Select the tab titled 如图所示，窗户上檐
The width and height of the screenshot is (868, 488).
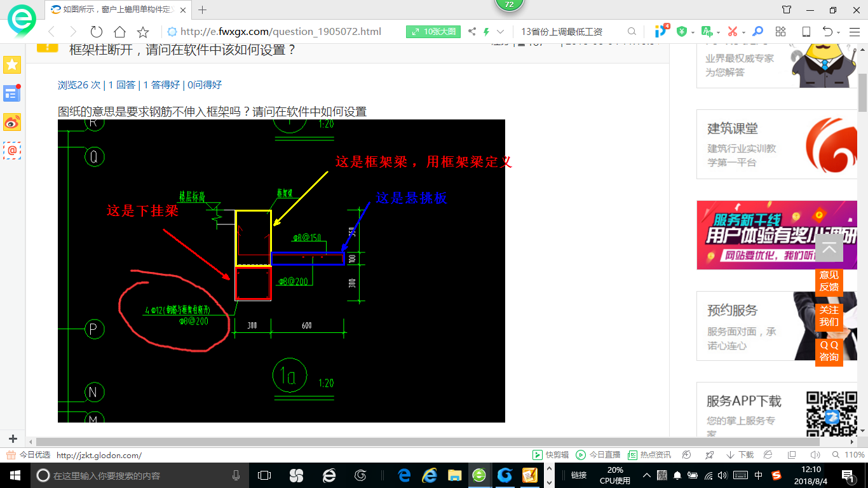click(x=119, y=10)
